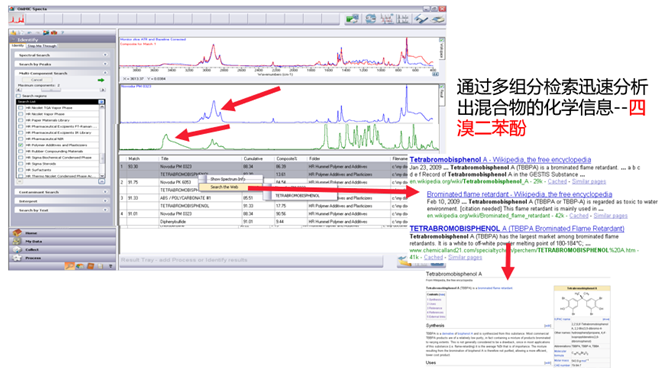Click the green start-search arrow icon
This screenshot has width=664, height=371.
[101, 80]
